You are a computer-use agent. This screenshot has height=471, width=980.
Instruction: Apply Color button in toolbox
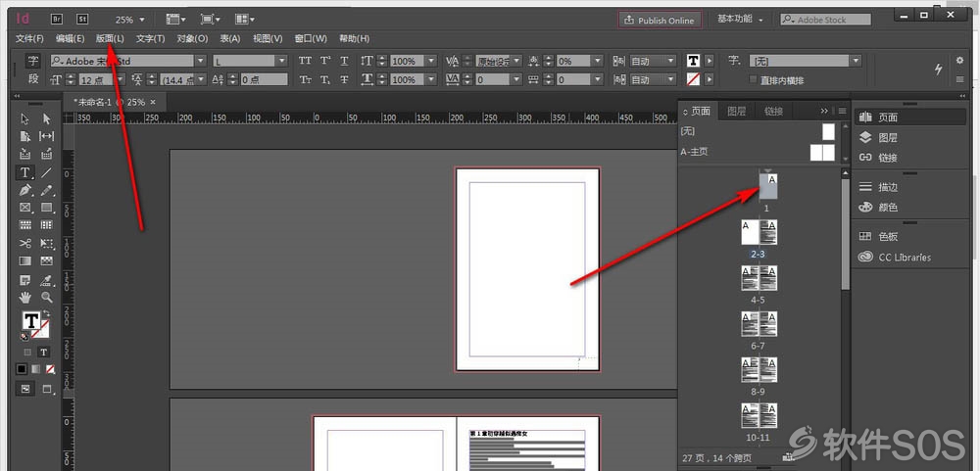coord(22,369)
